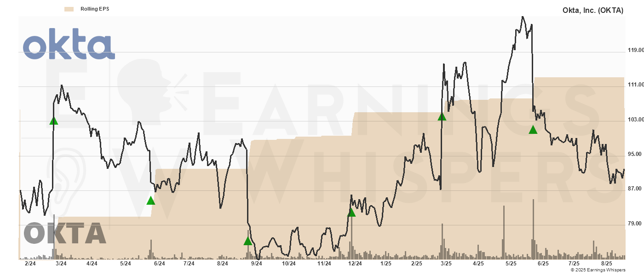Click the 79.00 price axis label
Viewport: 644px width, 276px height.
634,224
